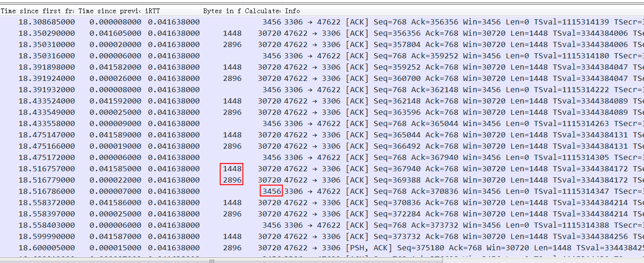The image size is (644, 263).
Task: Click the delta time cell 0.000019000
Action: pos(115,146)
